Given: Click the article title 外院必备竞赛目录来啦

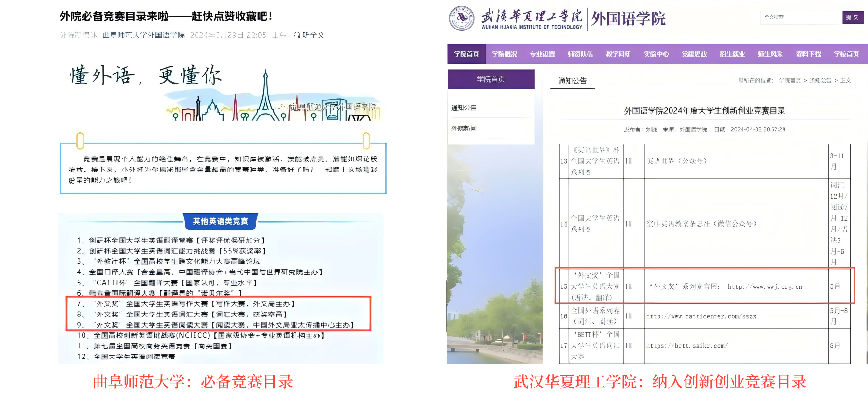Looking at the screenshot, I should click(x=166, y=16).
